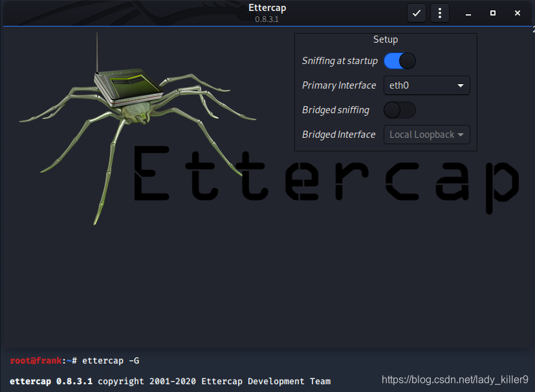The height and width of the screenshot is (392, 535).
Task: Click the 'Bridged Interface' label
Action: tap(338, 135)
